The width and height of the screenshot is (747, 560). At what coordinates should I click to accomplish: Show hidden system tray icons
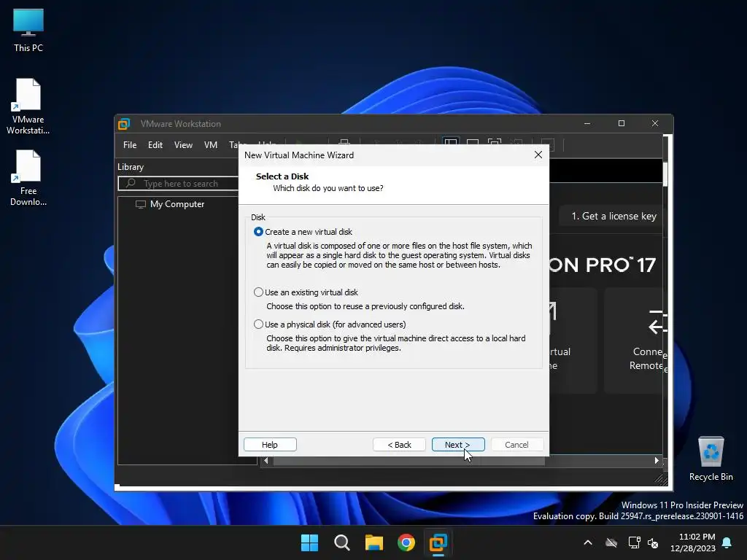[x=588, y=542]
